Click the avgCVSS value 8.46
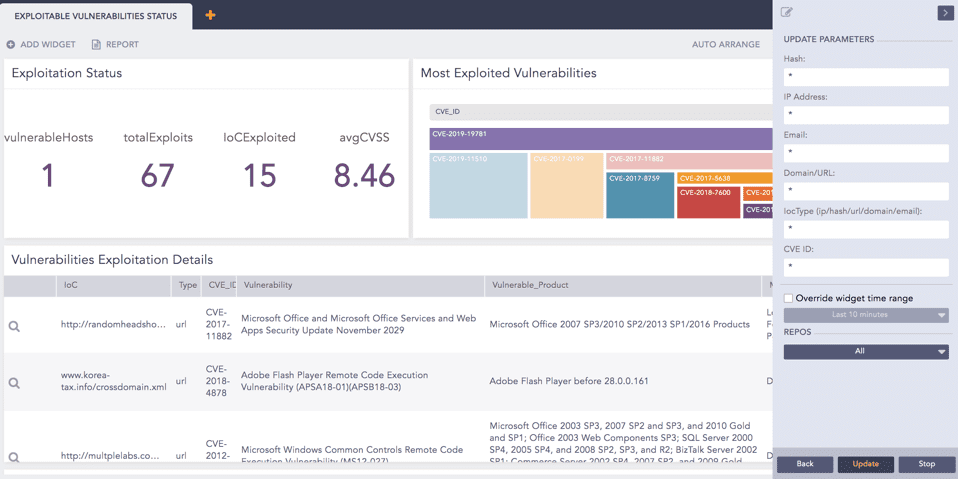Screen dimensions: 958x479 pyautogui.click(x=365, y=176)
